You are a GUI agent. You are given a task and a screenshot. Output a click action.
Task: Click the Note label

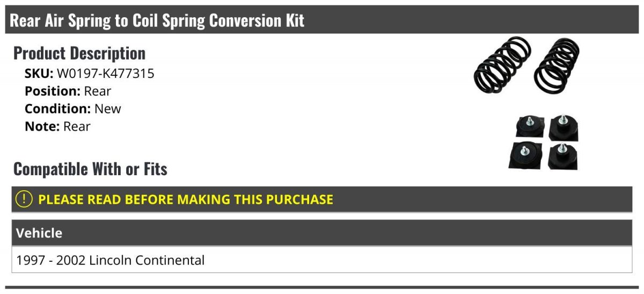pos(42,126)
